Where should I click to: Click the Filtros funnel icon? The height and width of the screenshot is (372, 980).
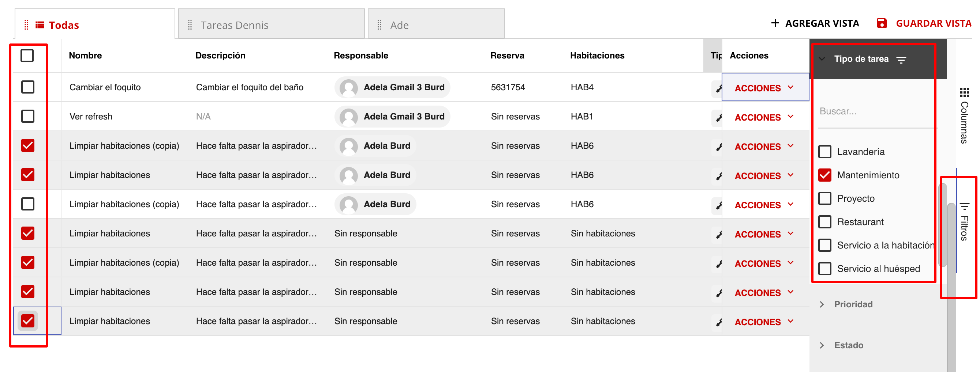click(x=964, y=206)
